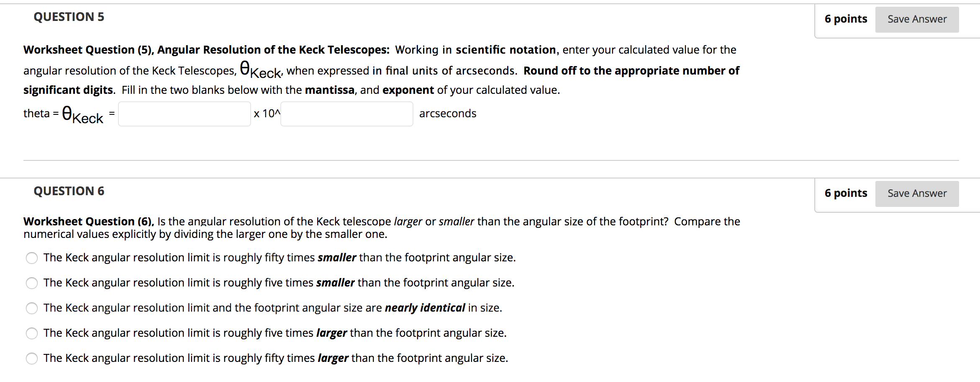Focus the mantissa blank before x 10^
The height and width of the screenshot is (382, 980).
click(185, 114)
